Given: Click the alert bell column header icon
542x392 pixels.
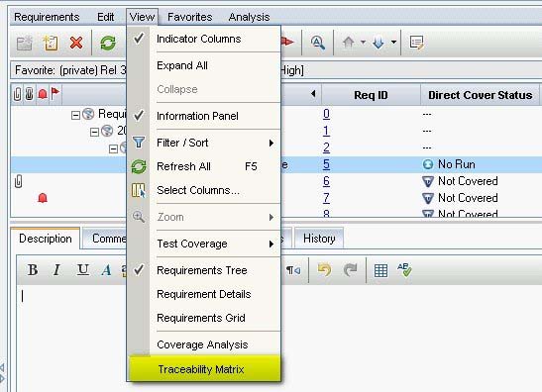Looking at the screenshot, I should (x=43, y=94).
